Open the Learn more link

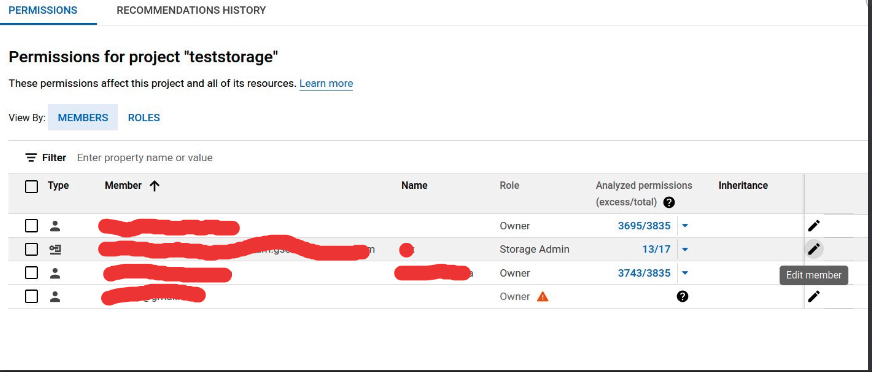click(x=326, y=83)
